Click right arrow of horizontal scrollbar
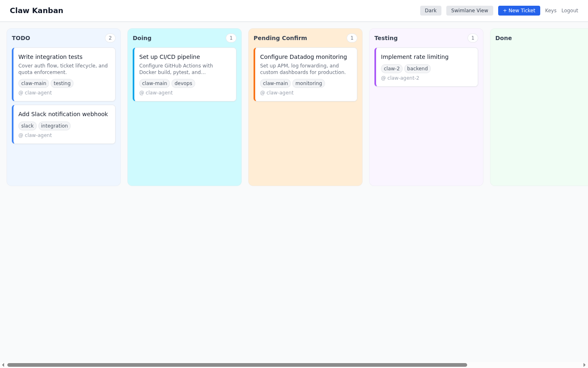 (x=584, y=365)
